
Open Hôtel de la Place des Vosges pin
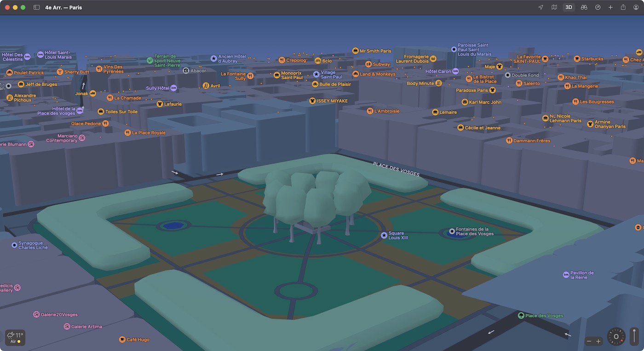tap(80, 111)
